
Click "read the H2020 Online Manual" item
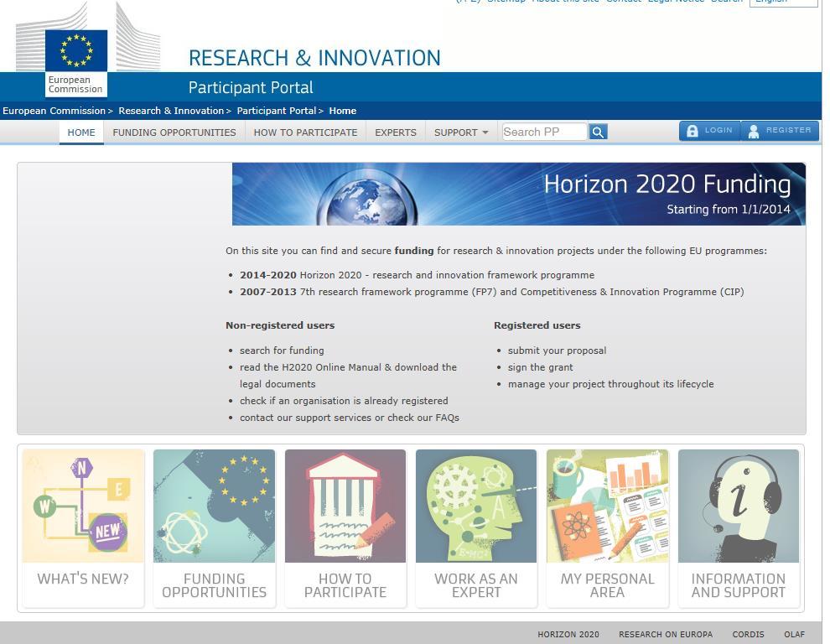click(x=348, y=376)
